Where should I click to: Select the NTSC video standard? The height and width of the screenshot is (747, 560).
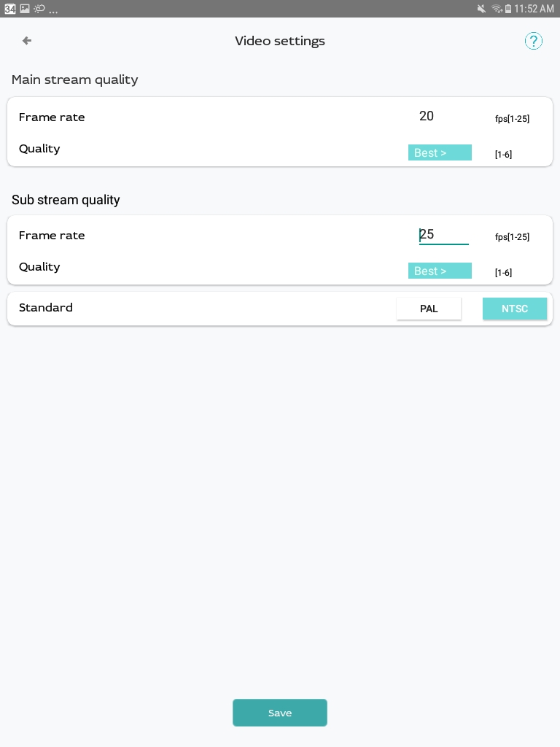[x=515, y=309]
